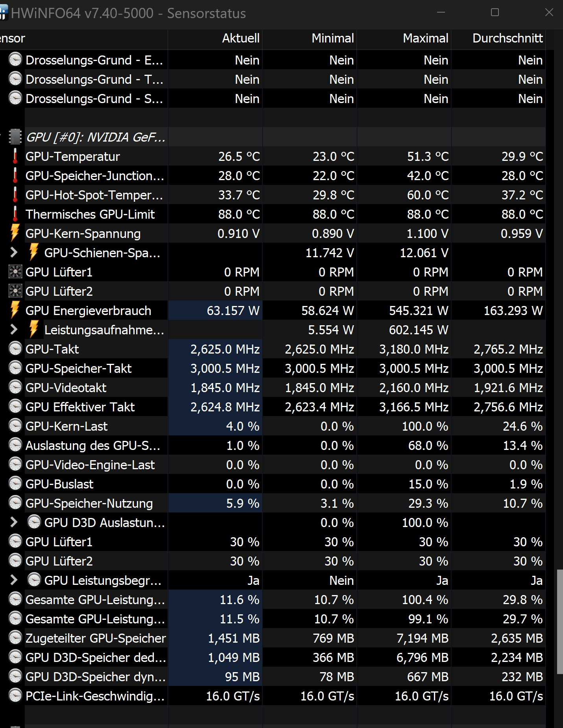Click the Minimal column header
This screenshot has width=563, height=728.
pos(310,39)
